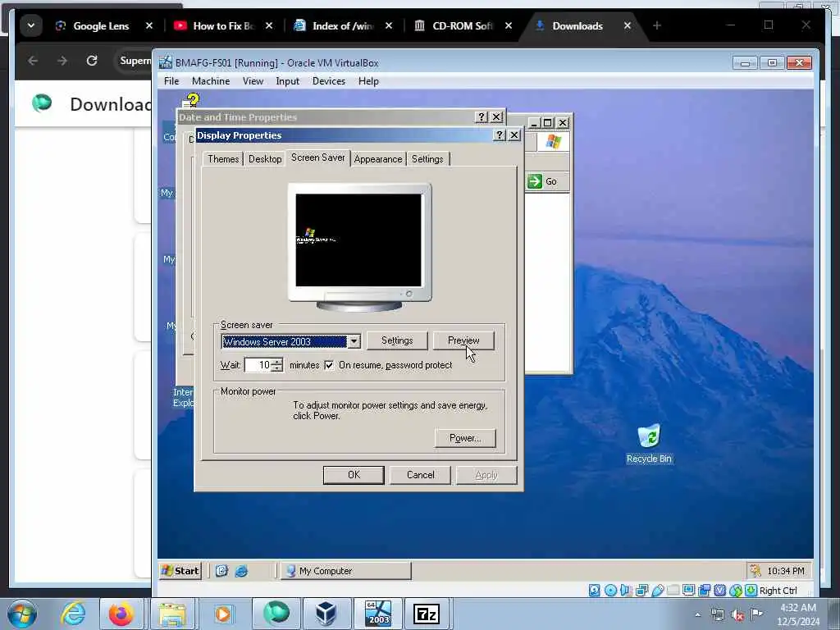Image resolution: width=840 pixels, height=630 pixels.
Task: Click VirtualBox recording status icon
Action: [704, 591]
